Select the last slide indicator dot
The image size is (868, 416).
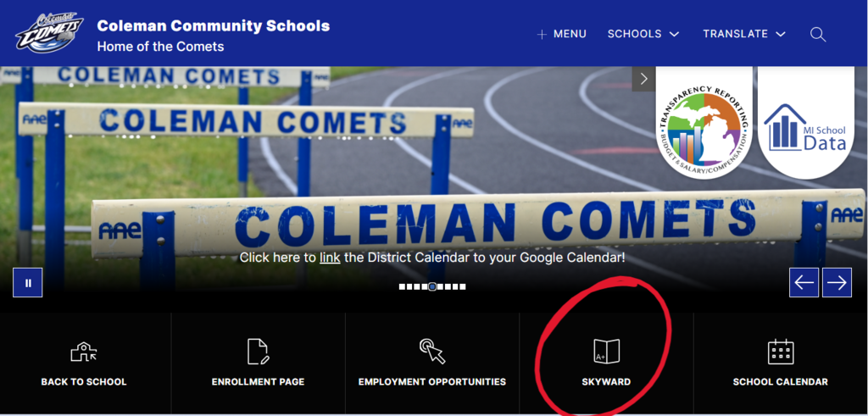point(463,286)
